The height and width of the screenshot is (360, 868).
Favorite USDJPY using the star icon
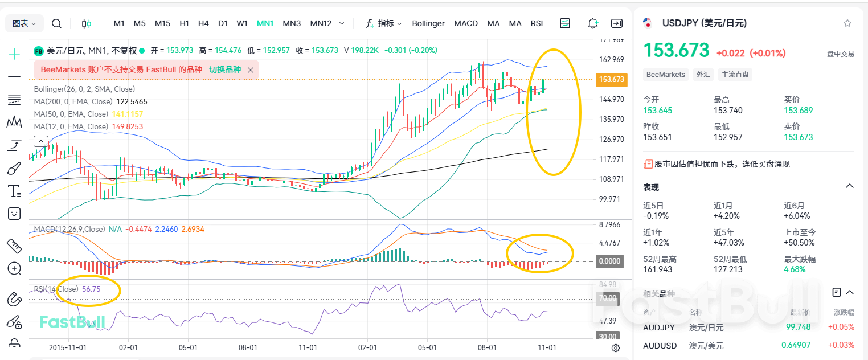coord(847,22)
